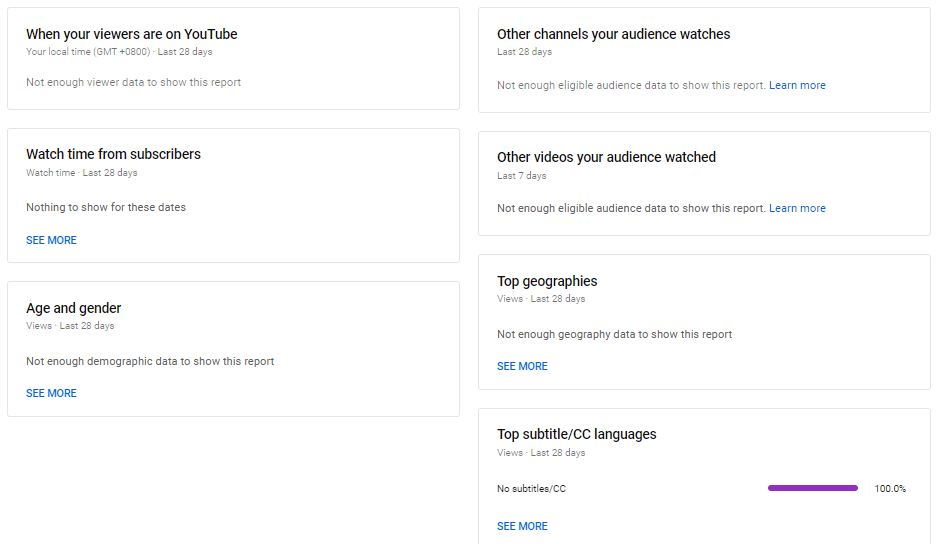This screenshot has height=544, width=938.
Task: Open SEE MORE for Top subtitle/CC languages
Action: [x=522, y=526]
